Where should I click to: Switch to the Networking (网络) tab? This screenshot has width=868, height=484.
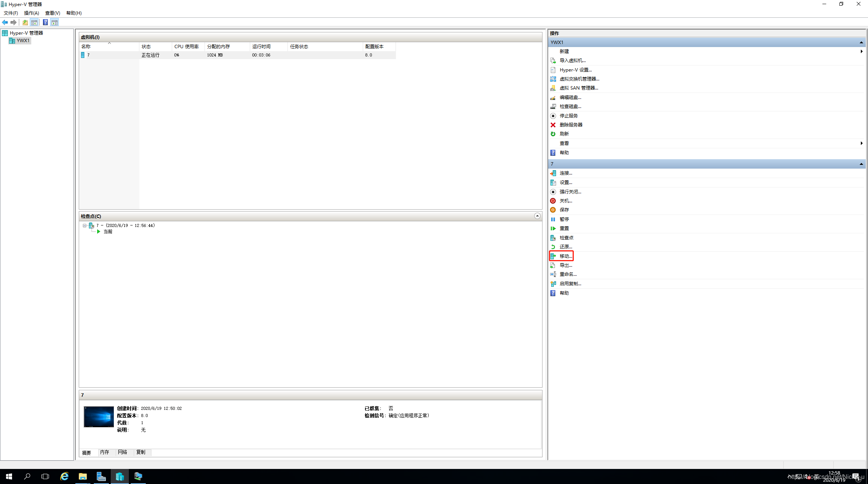pos(122,452)
